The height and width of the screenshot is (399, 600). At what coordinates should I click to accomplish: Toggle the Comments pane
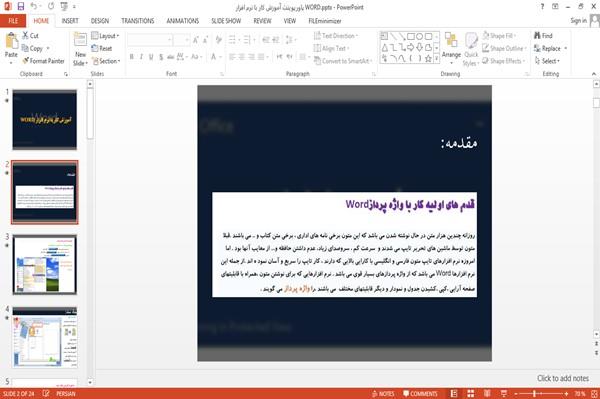420,394
